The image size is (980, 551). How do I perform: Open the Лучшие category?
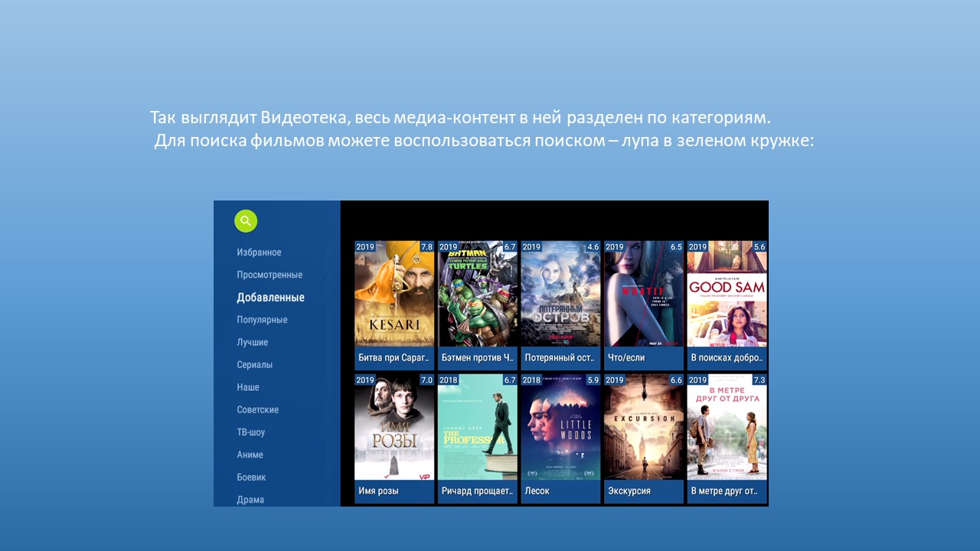coord(253,342)
